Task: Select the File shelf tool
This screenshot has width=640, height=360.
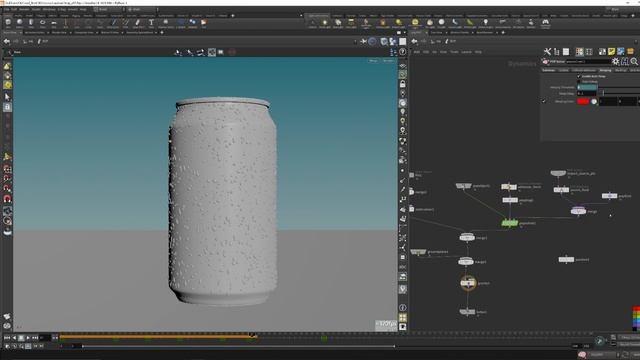Action: pos(203,22)
